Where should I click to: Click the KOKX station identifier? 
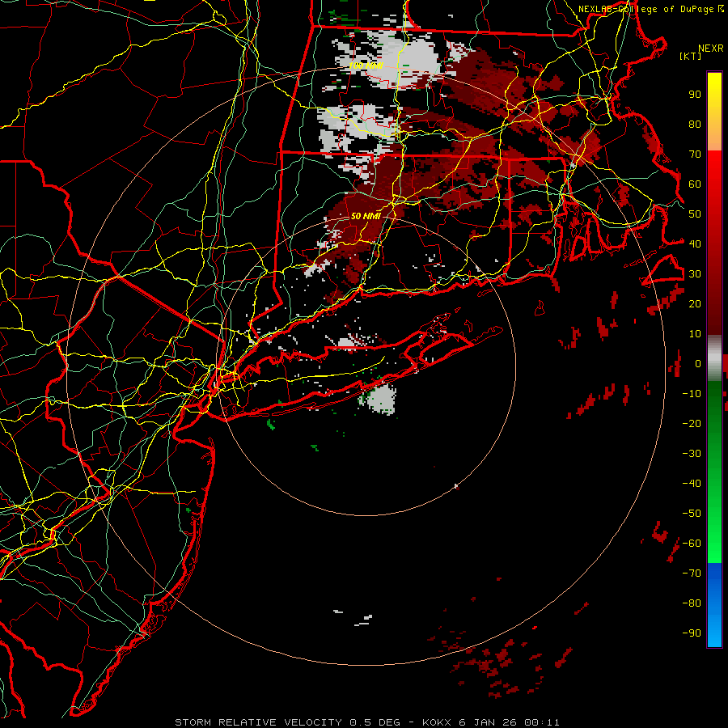click(437, 722)
